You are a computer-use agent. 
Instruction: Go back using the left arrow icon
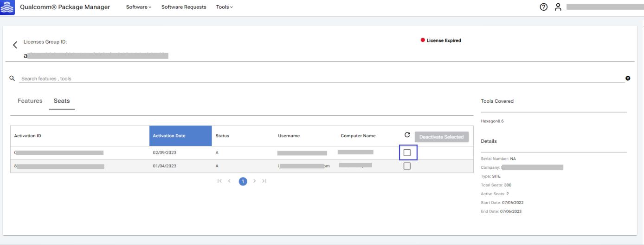15,45
